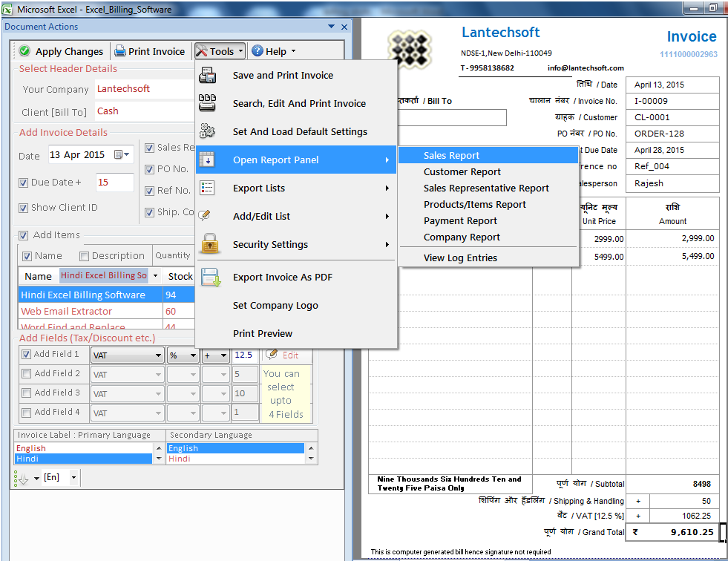Screen dimensions: 728x561
Task: Click the blue Help question mark icon
Action: pos(258,51)
